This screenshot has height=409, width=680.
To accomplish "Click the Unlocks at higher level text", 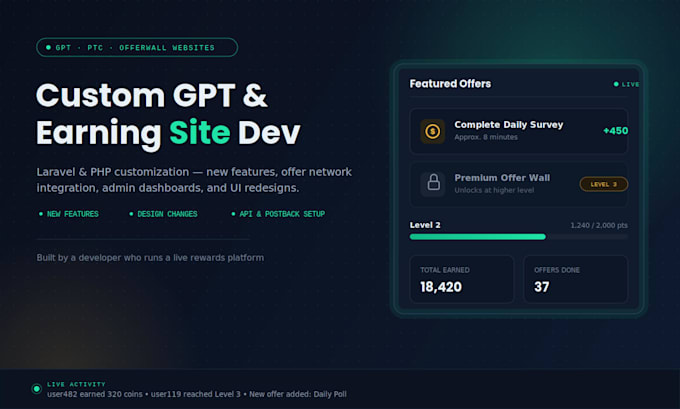I will [494, 190].
